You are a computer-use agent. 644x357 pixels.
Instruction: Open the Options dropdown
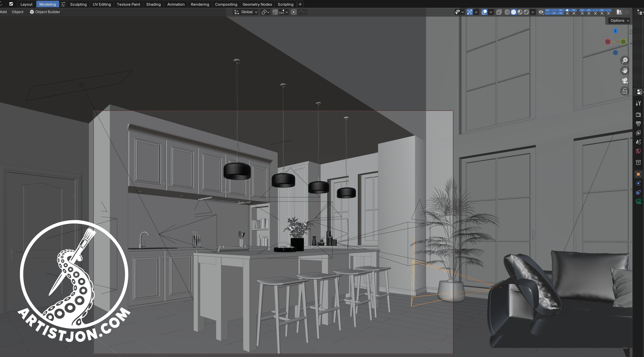[620, 21]
